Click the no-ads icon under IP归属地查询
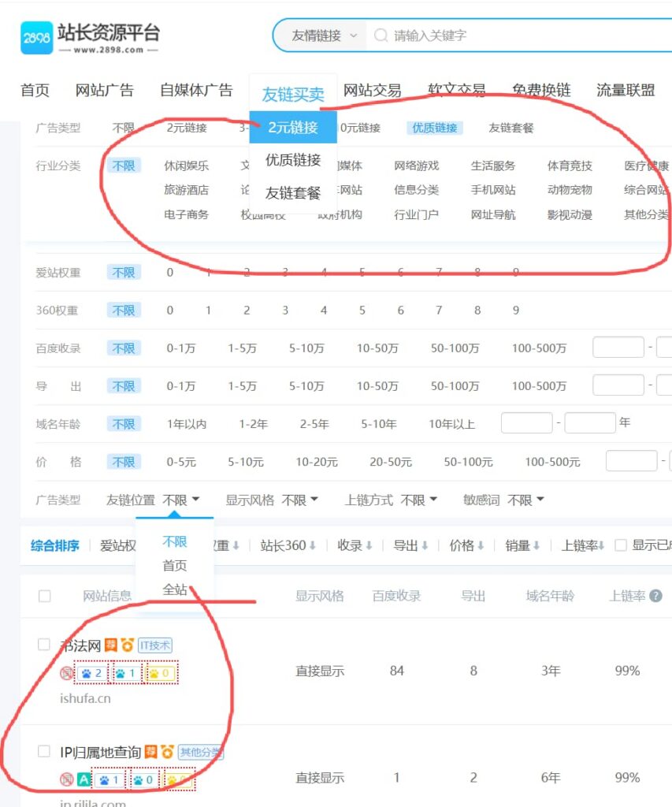This screenshot has width=672, height=807. click(66, 779)
